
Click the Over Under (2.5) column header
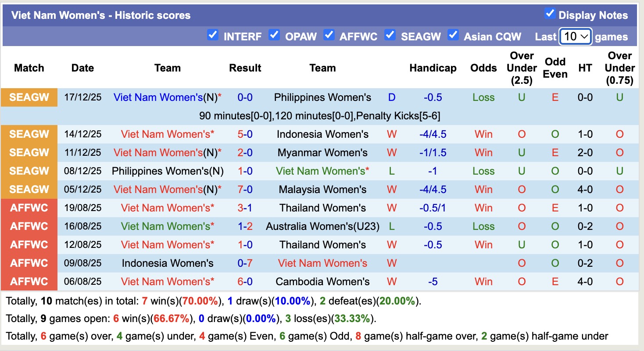pos(521,68)
